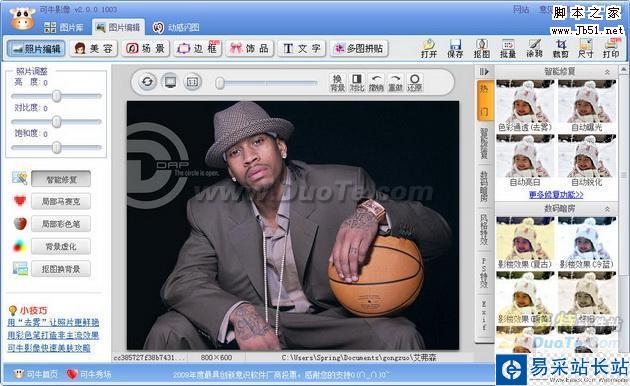The image size is (630, 386).
Task: Adjust the 亮度 brightness slider handle
Action: (x=57, y=96)
